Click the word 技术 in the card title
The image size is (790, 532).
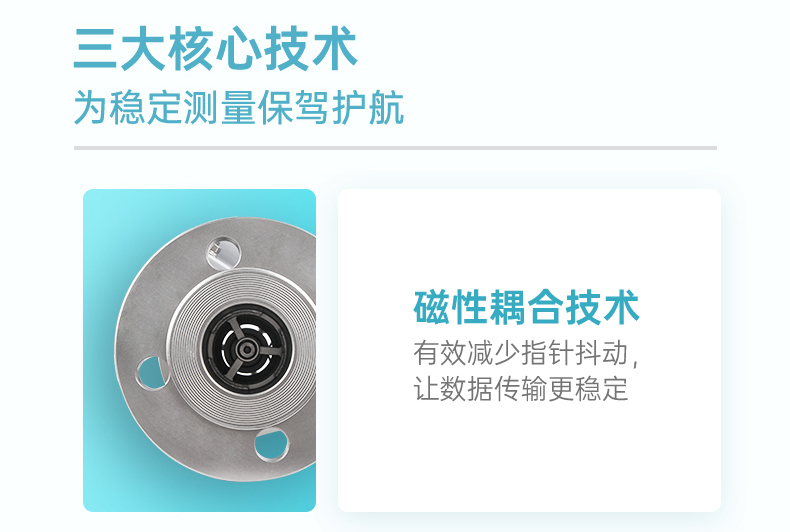[x=602, y=307]
